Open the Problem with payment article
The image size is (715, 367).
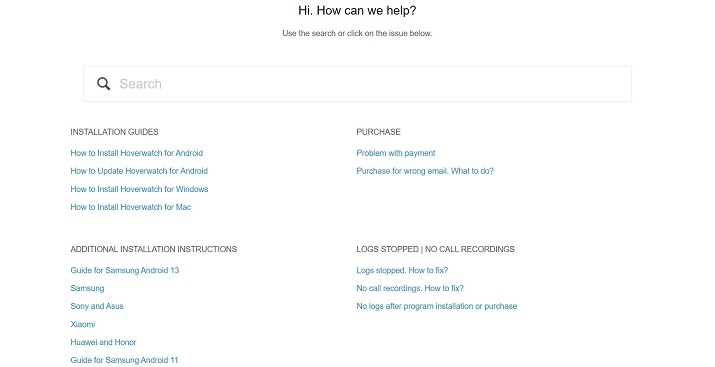pyautogui.click(x=396, y=153)
